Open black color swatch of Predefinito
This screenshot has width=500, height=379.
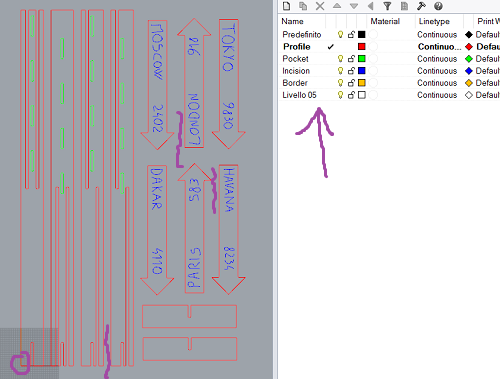point(362,34)
